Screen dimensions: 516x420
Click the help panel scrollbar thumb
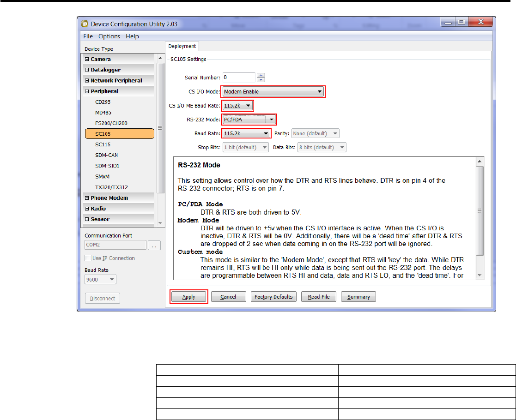[x=480, y=211]
